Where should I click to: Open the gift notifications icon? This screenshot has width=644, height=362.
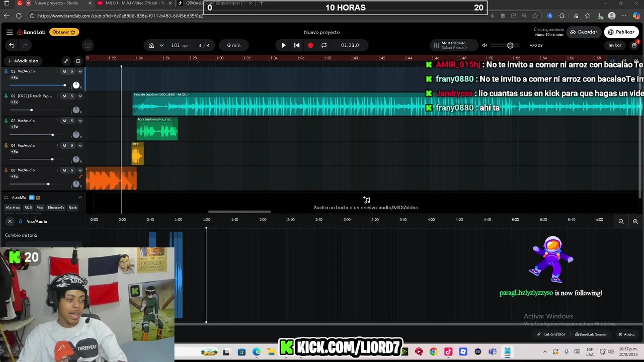tap(634, 45)
